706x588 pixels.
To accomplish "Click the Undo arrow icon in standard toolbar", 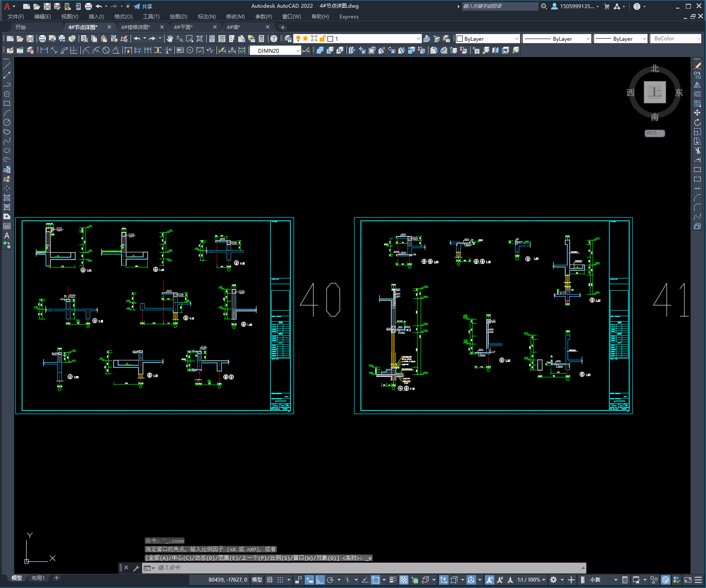I will pyautogui.click(x=137, y=39).
